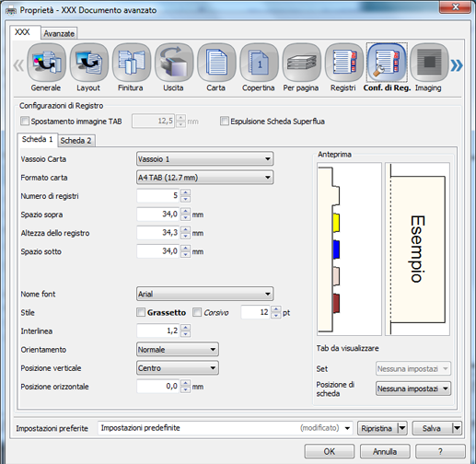This screenshot has height=464, width=476.
Task: Expand the Nome font Arial dropdown
Action: [x=204, y=294]
